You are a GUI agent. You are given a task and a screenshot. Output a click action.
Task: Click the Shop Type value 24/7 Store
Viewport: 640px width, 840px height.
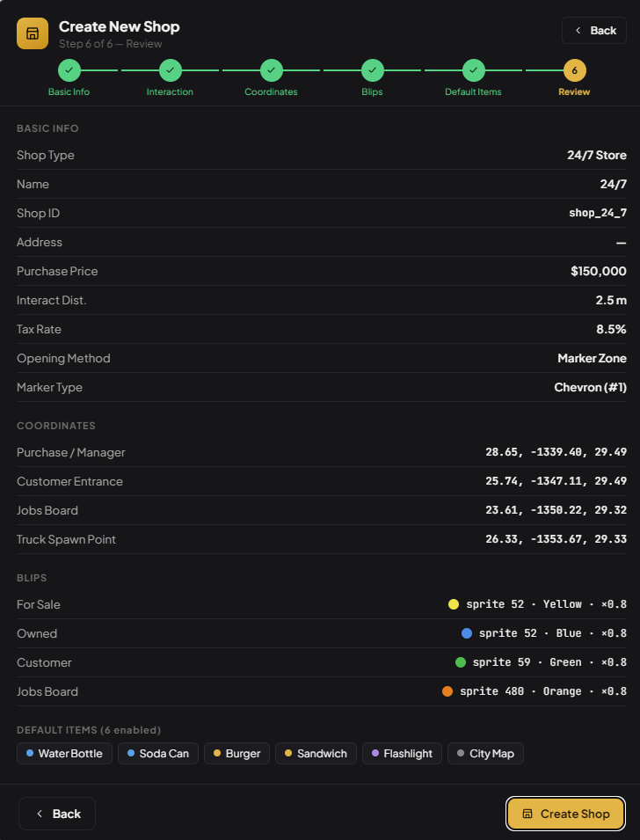coord(597,156)
